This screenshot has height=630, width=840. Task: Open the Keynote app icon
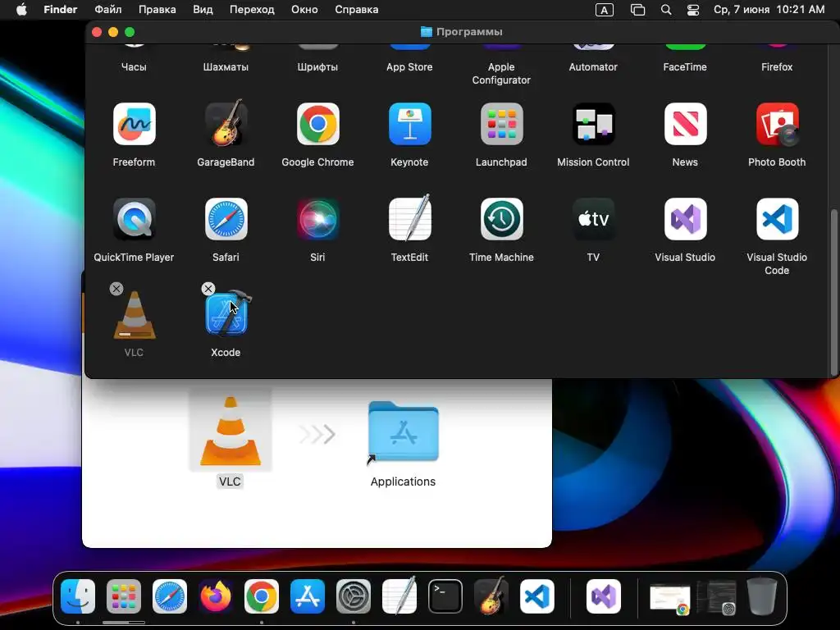(410, 125)
